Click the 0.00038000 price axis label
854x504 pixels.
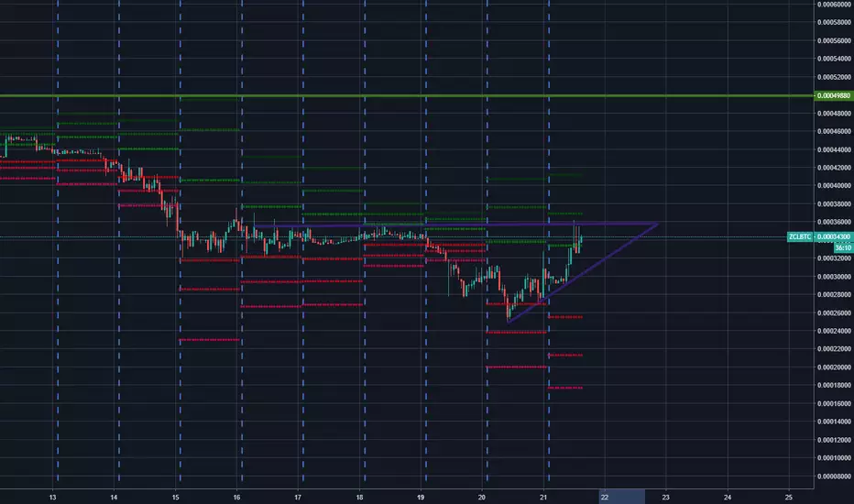(833, 203)
